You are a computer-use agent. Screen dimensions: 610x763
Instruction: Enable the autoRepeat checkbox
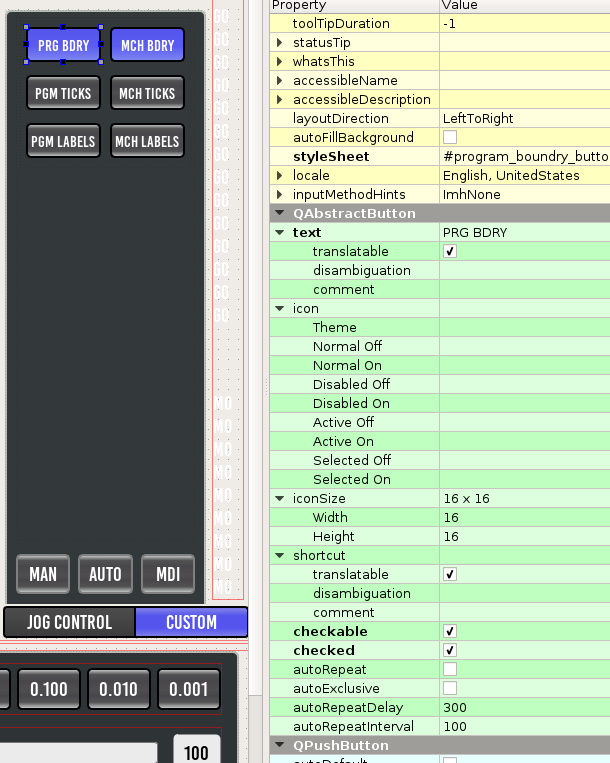(x=450, y=669)
